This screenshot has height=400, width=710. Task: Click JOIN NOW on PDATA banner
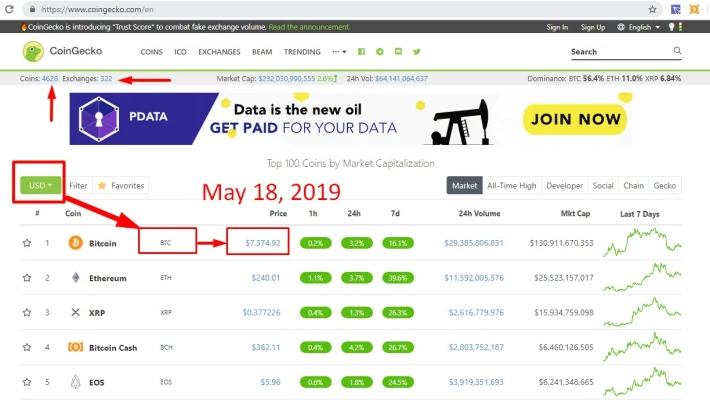coord(575,119)
